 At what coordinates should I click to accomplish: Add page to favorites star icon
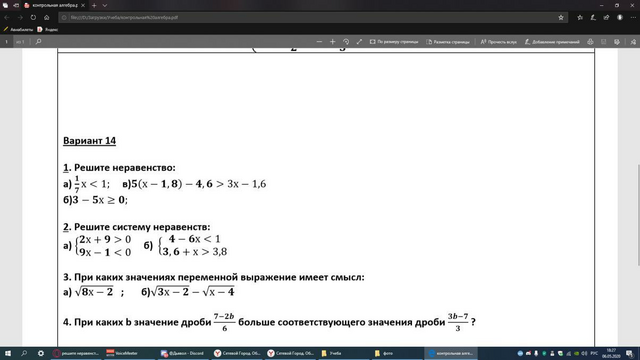click(x=561, y=18)
